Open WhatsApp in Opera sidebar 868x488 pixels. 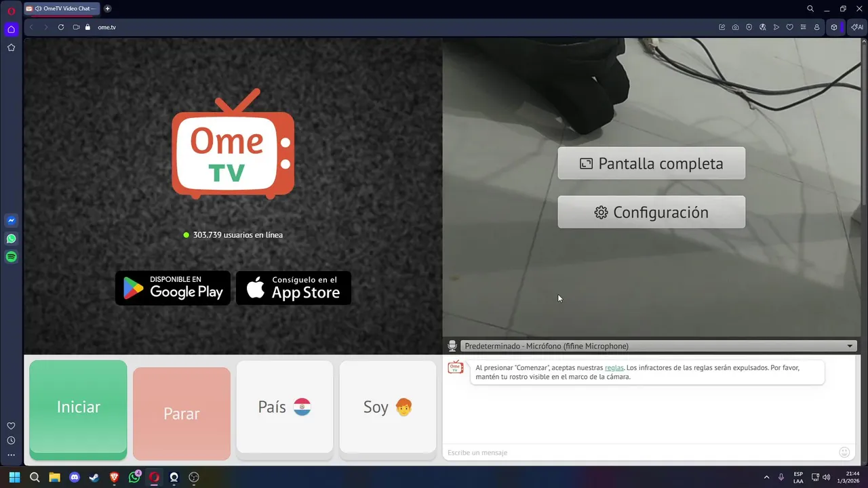click(x=11, y=239)
